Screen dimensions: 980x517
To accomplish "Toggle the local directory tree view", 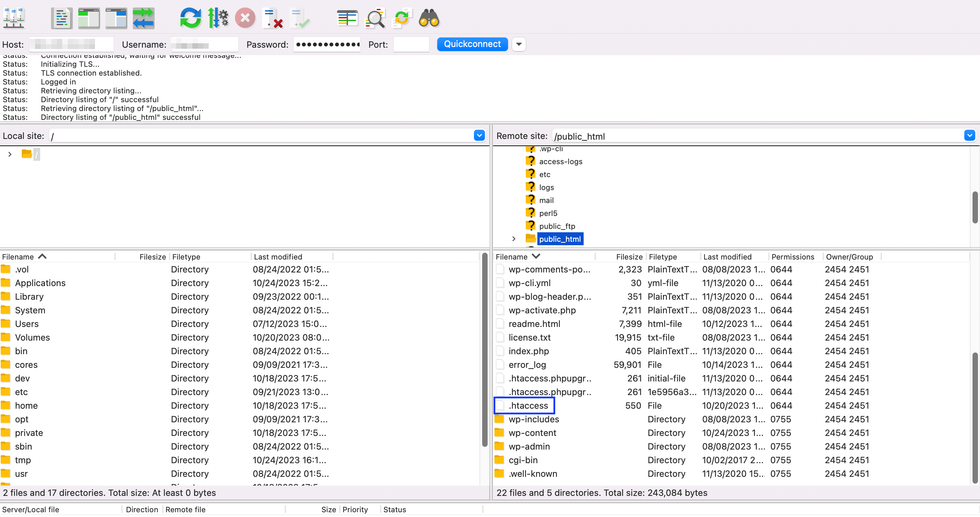I will point(89,18).
